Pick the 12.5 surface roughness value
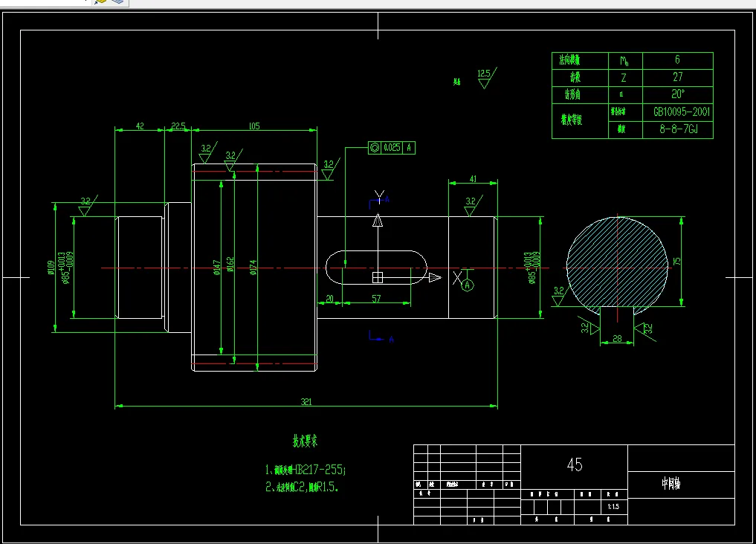 point(484,74)
